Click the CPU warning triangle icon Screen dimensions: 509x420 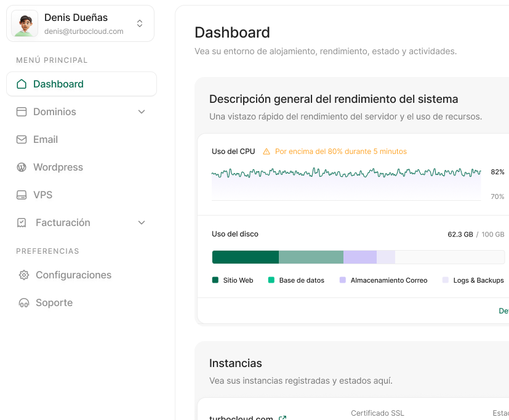(x=267, y=151)
